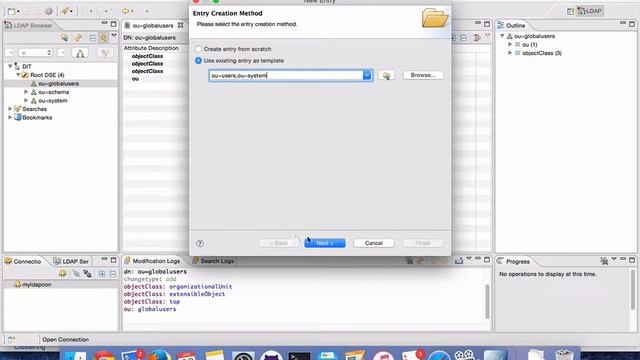This screenshot has width=640, height=360.
Task: Click export icon in Modification Logs toolbar
Action: (x=459, y=260)
